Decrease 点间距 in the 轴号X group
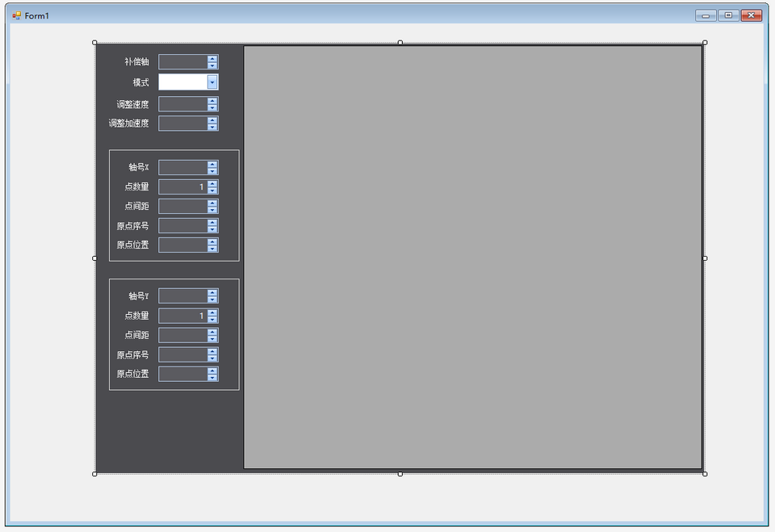The width and height of the screenshot is (775, 532). [212, 210]
